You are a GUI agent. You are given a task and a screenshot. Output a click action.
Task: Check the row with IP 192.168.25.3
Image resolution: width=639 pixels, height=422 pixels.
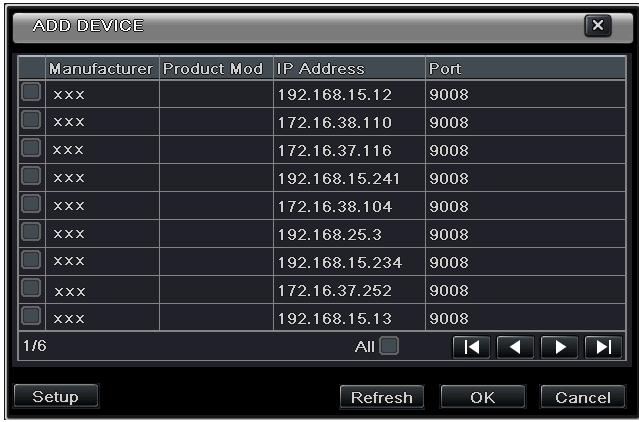[31, 231]
